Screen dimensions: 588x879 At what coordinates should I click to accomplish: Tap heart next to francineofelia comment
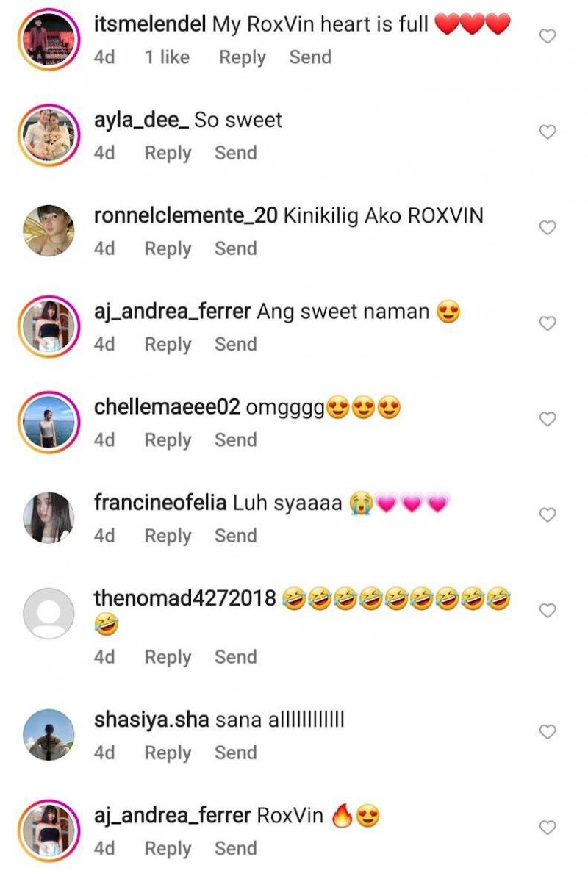547,514
